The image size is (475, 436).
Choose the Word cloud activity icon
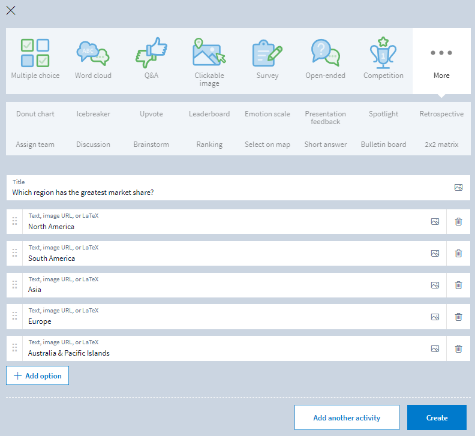pos(93,53)
